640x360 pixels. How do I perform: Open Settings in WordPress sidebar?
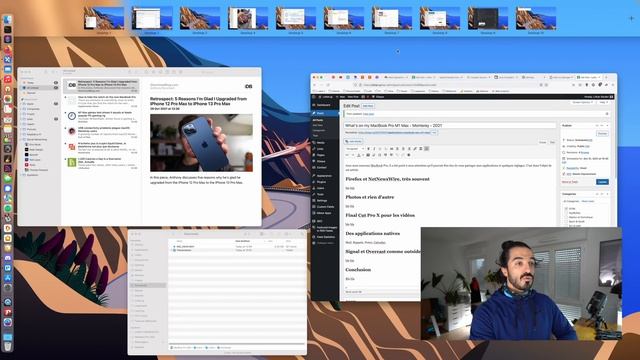click(322, 200)
